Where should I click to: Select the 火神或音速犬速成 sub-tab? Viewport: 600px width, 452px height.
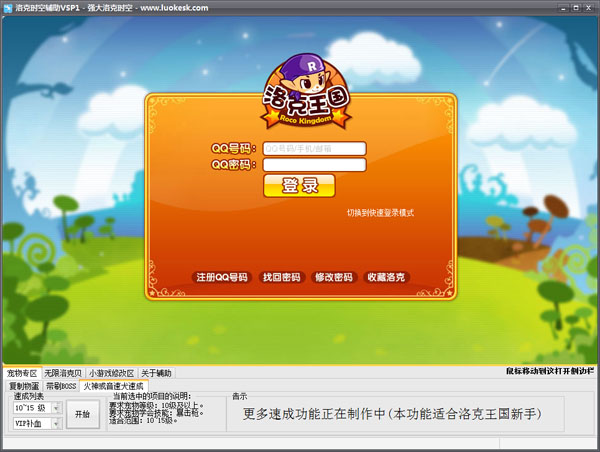(x=113, y=386)
